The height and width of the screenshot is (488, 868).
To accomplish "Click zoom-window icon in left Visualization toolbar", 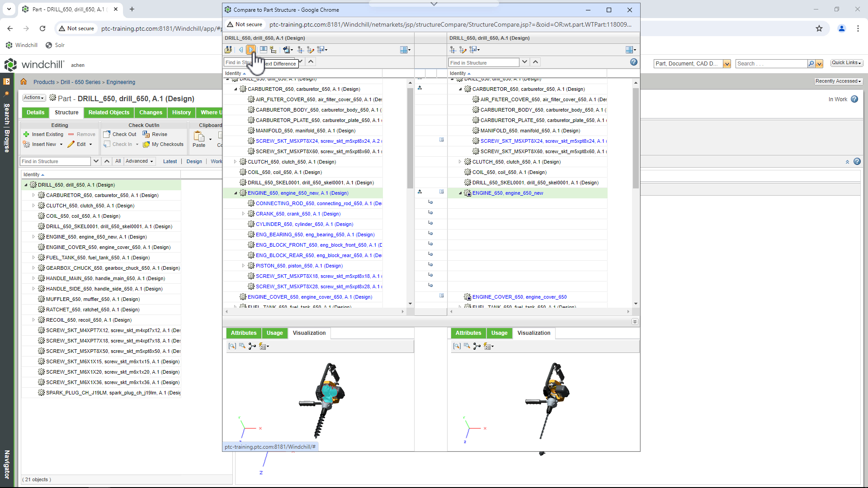I will (242, 346).
